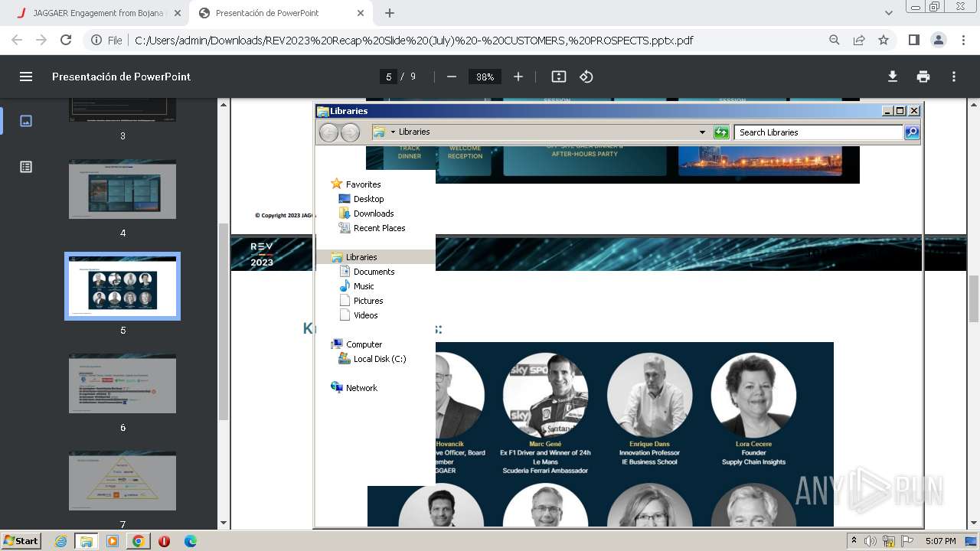Open the volume control in system tray
Image resolution: width=980 pixels, height=551 pixels.
pyautogui.click(x=871, y=541)
